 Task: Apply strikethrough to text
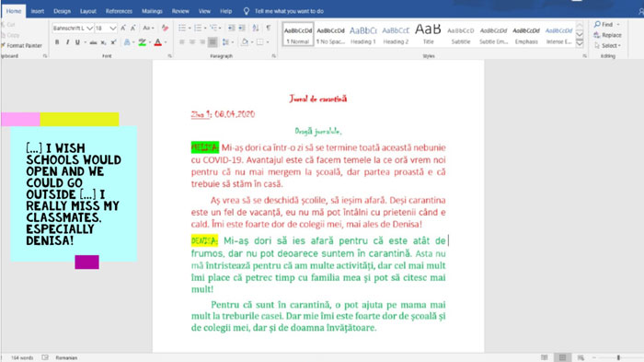(x=94, y=42)
